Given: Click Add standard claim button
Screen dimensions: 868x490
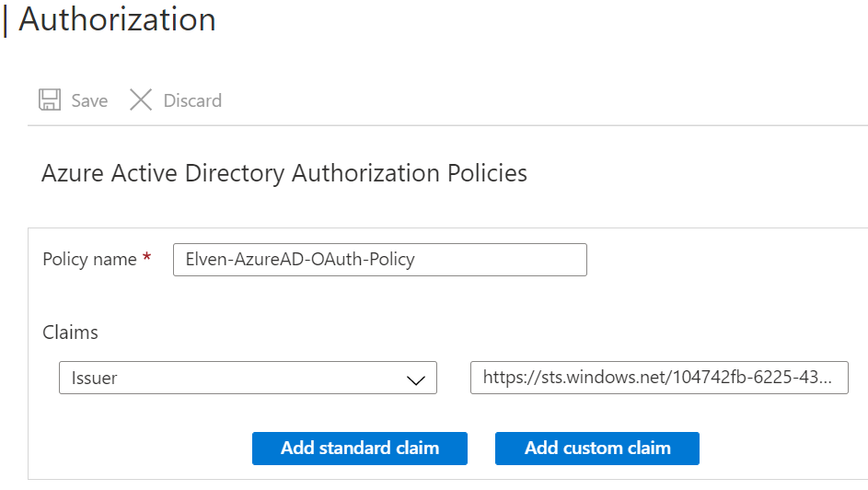Looking at the screenshot, I should pyautogui.click(x=360, y=448).
